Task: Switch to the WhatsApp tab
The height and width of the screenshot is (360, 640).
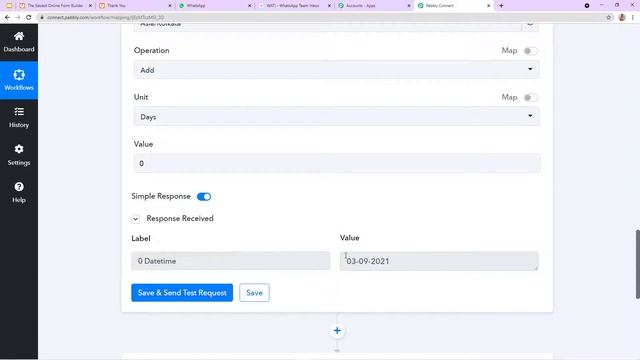Action: (215, 6)
